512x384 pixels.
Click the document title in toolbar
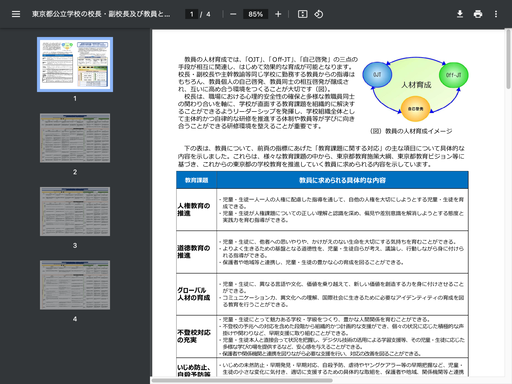(101, 14)
